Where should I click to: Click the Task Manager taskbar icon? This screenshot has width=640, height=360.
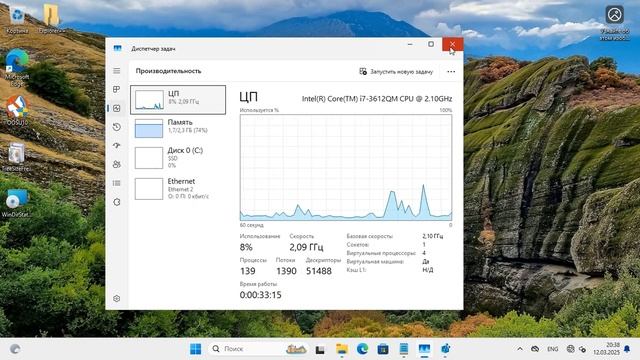[424, 349]
